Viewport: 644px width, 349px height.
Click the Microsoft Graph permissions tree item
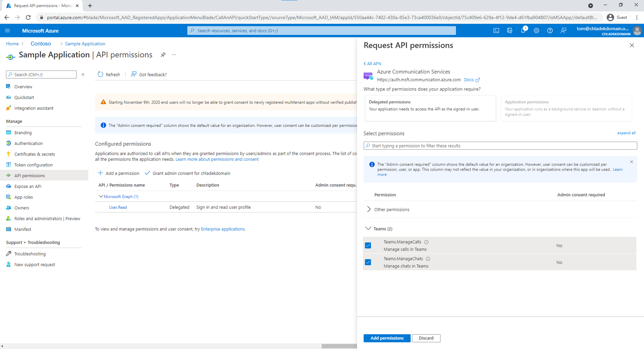tap(120, 196)
